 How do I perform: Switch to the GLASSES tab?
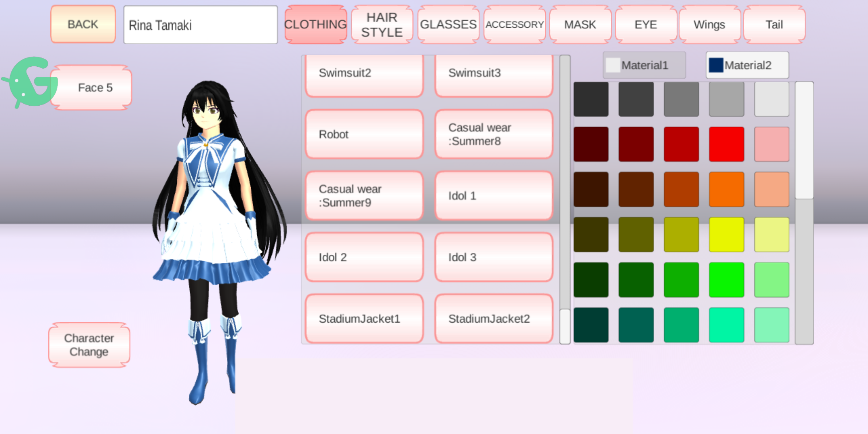[x=448, y=25]
